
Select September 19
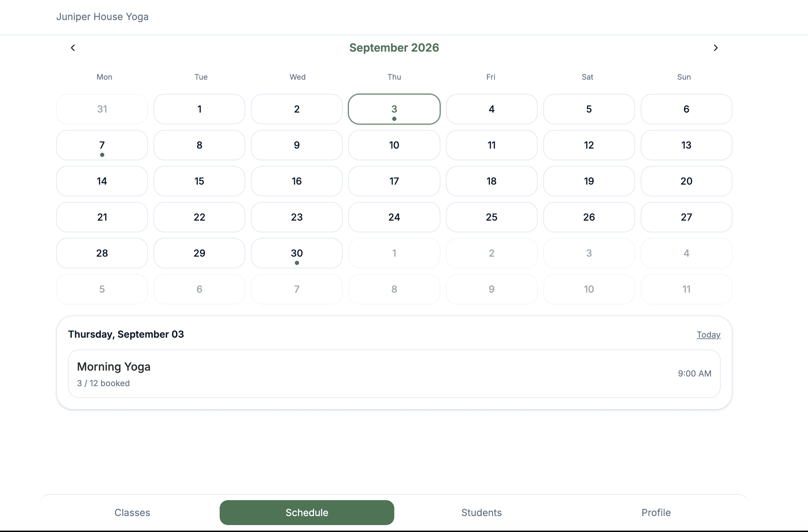[x=589, y=181]
